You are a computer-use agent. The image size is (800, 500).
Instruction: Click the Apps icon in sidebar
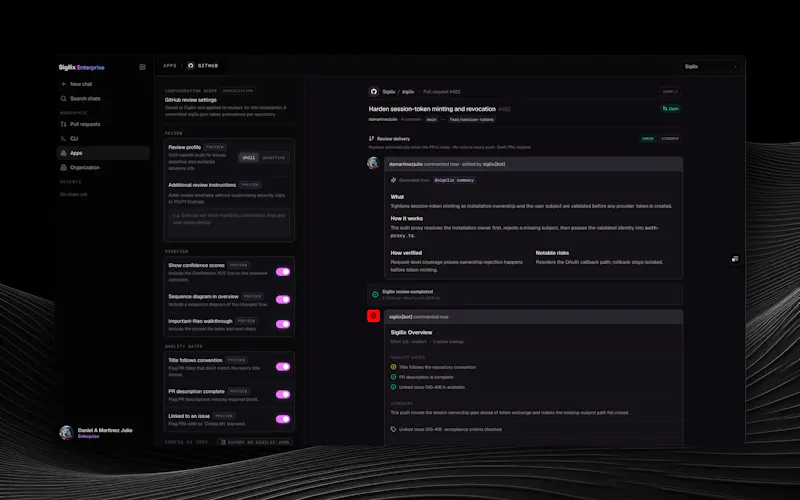click(x=63, y=153)
